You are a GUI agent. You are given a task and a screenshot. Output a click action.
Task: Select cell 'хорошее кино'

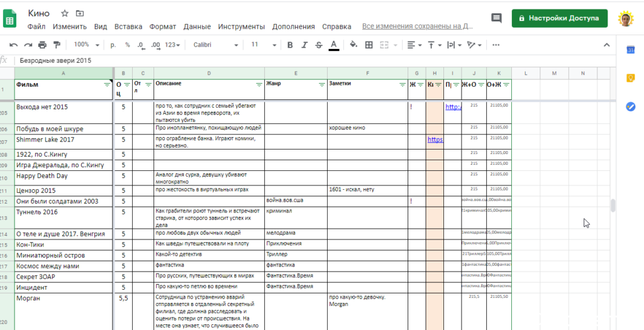click(367, 129)
